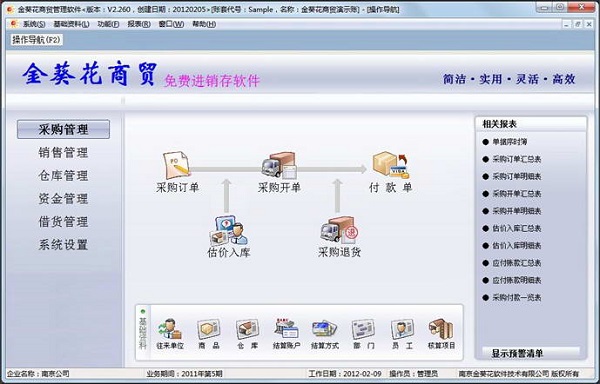
Task: Open the 结算方式 settlement method icon
Action: 324,329
